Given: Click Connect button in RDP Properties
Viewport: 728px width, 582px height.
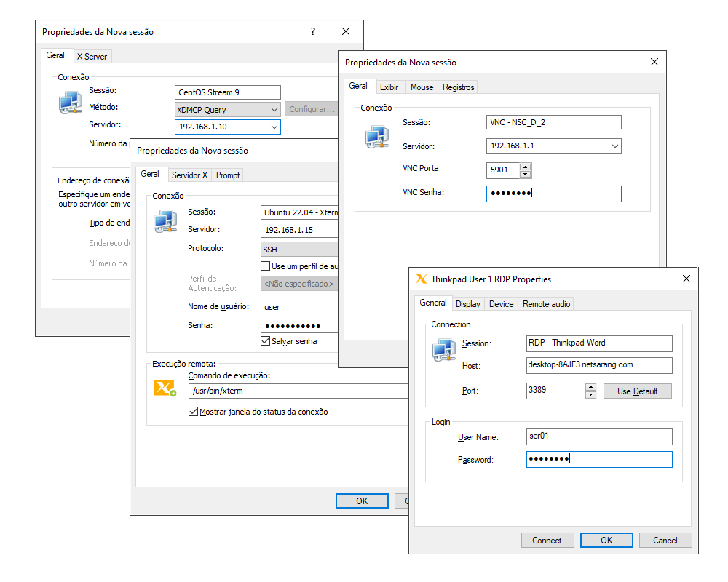Looking at the screenshot, I should point(547,541).
